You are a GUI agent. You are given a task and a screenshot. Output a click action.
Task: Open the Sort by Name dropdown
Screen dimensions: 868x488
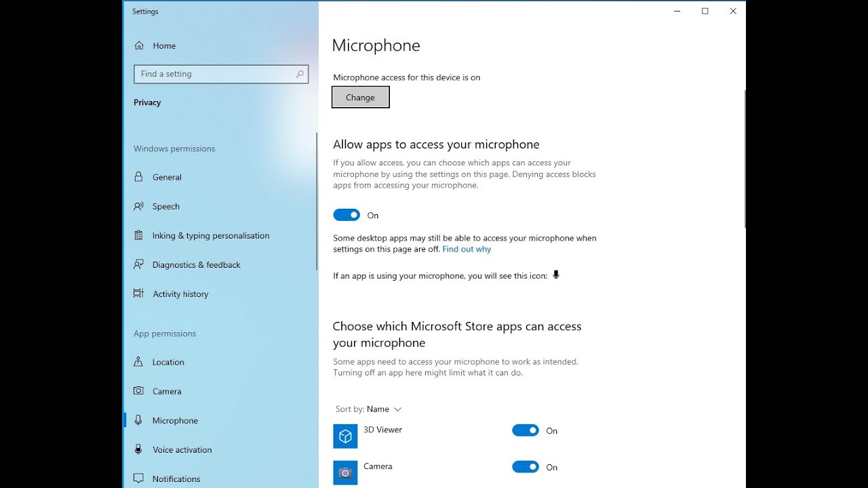pyautogui.click(x=369, y=409)
